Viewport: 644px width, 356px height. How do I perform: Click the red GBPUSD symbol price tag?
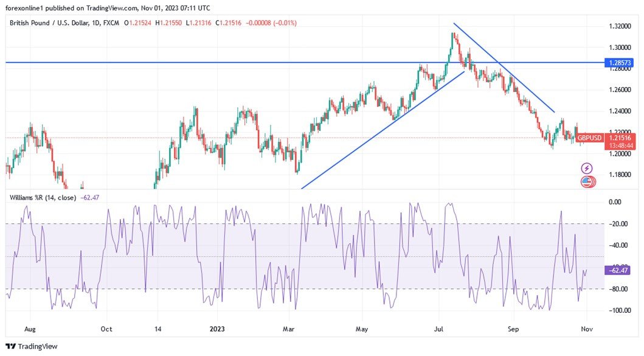pyautogui.click(x=589, y=138)
